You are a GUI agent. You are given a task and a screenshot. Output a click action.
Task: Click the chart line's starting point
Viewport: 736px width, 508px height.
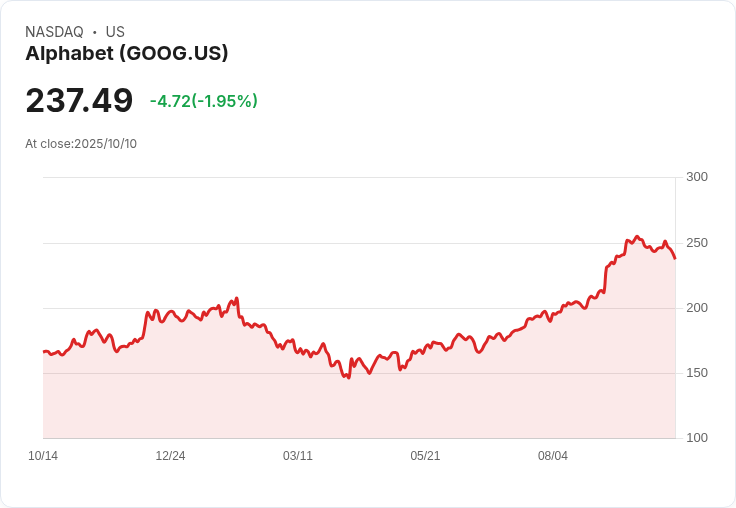pos(44,352)
